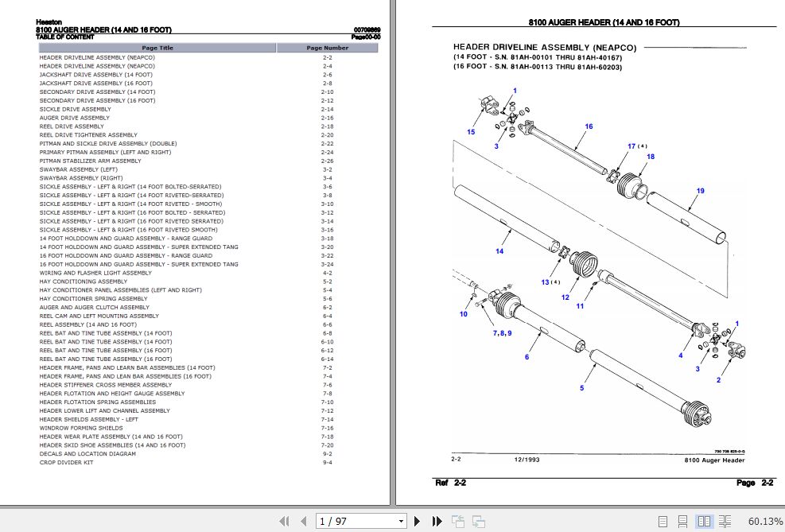This screenshot has height=532, width=785.
Task: Select the AUGER DRIVE ASSEMBLY link
Action: click(x=76, y=117)
